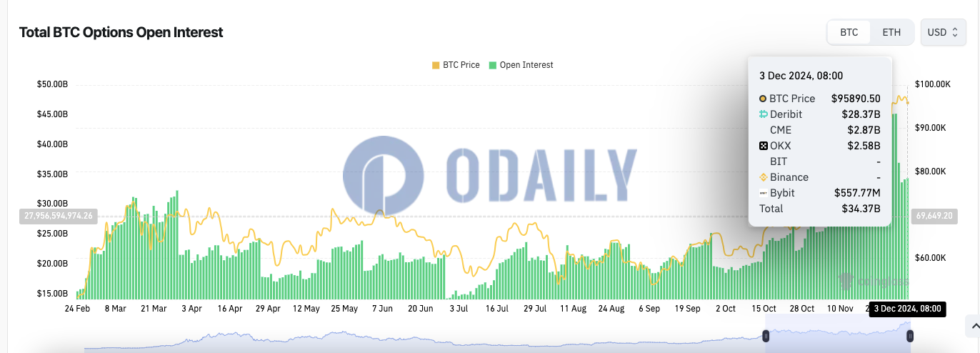This screenshot has width=980, height=353.
Task: Click the Bybit logo icon in tooltip
Action: tap(763, 193)
